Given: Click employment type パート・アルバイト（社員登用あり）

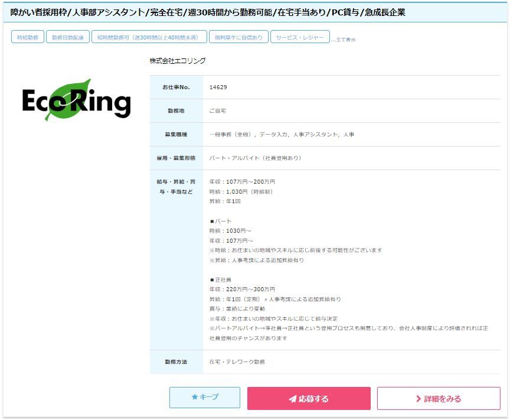Looking at the screenshot, I should 255,158.
